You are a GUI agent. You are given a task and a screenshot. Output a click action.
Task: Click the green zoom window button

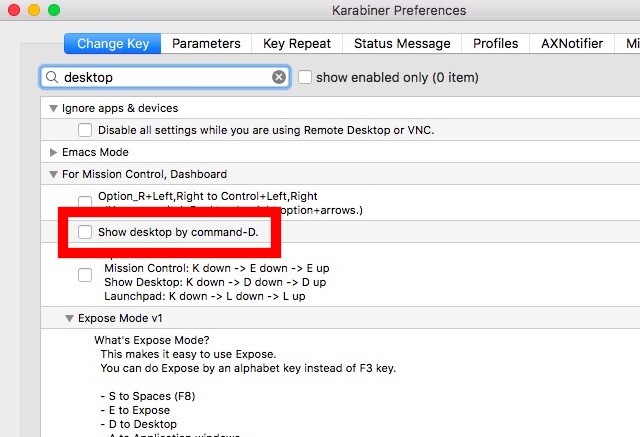54,10
